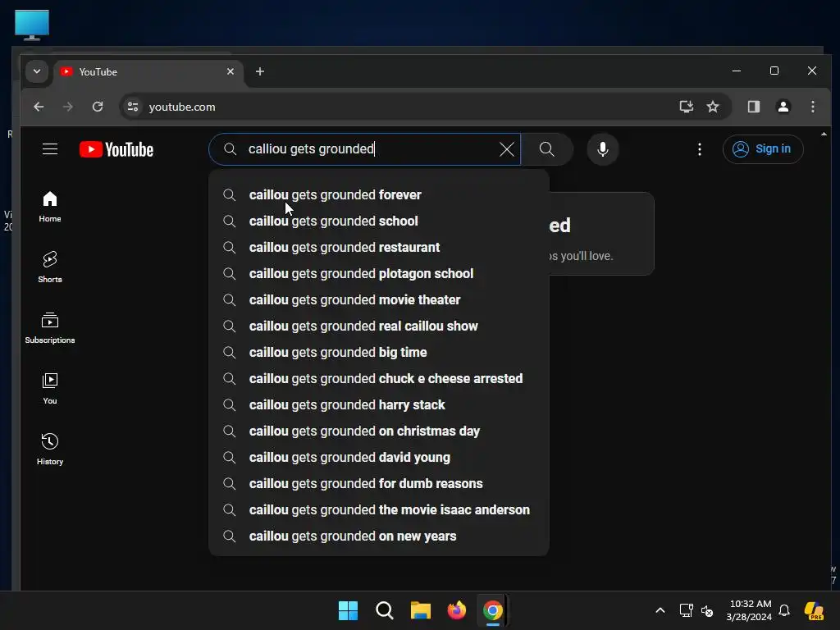This screenshot has width=840, height=630.
Task: Select suggestion 'caillou gets grounded forever'
Action: point(379,195)
